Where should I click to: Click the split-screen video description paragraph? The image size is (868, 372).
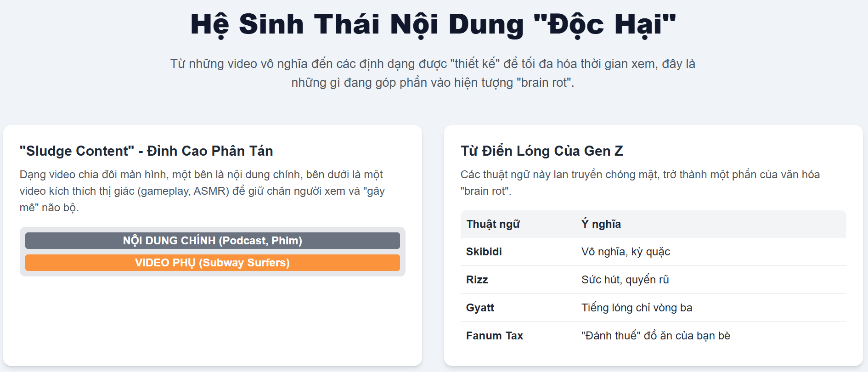point(202,191)
